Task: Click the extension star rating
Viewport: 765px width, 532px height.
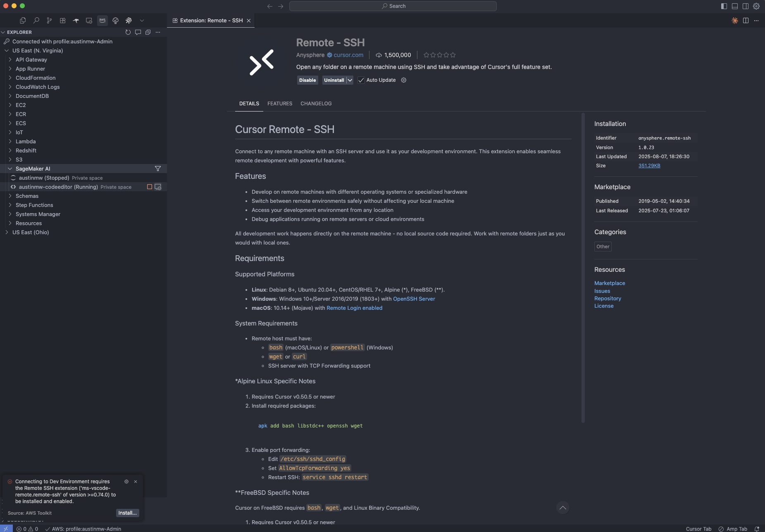Action: pyautogui.click(x=440, y=55)
